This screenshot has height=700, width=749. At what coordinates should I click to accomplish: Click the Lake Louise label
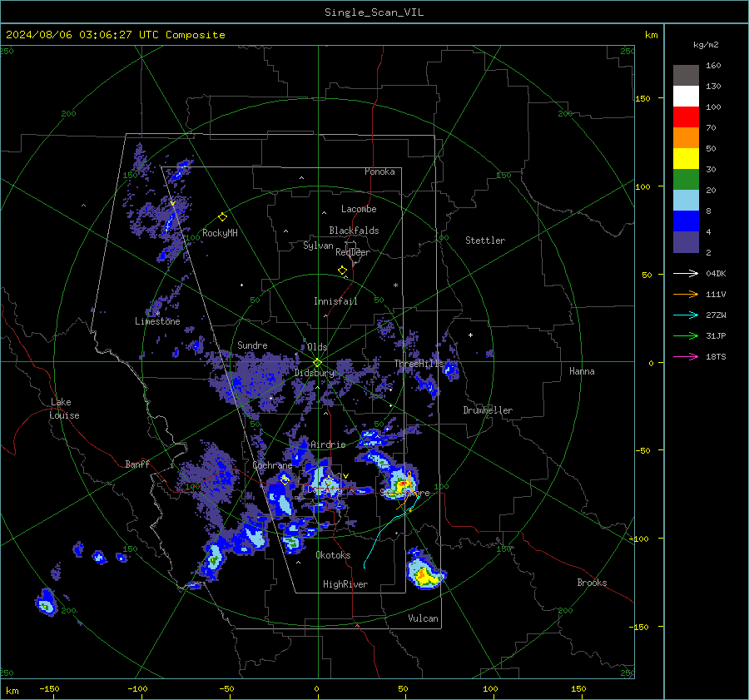click(64, 409)
